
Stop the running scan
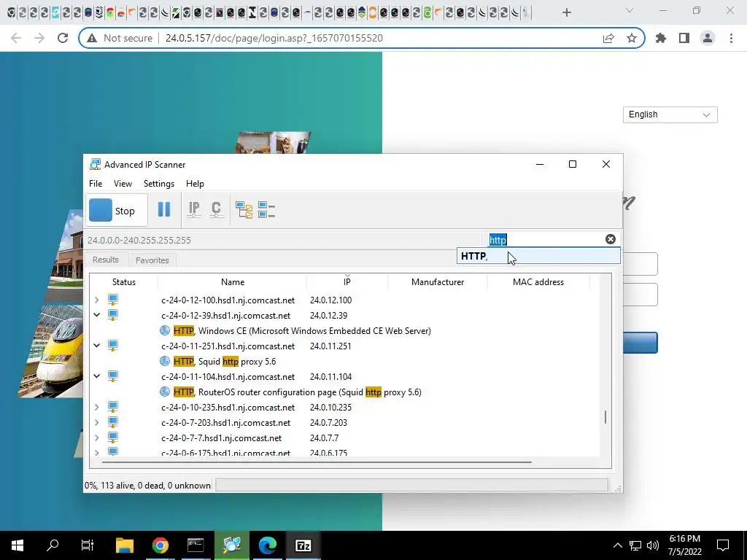(116, 210)
